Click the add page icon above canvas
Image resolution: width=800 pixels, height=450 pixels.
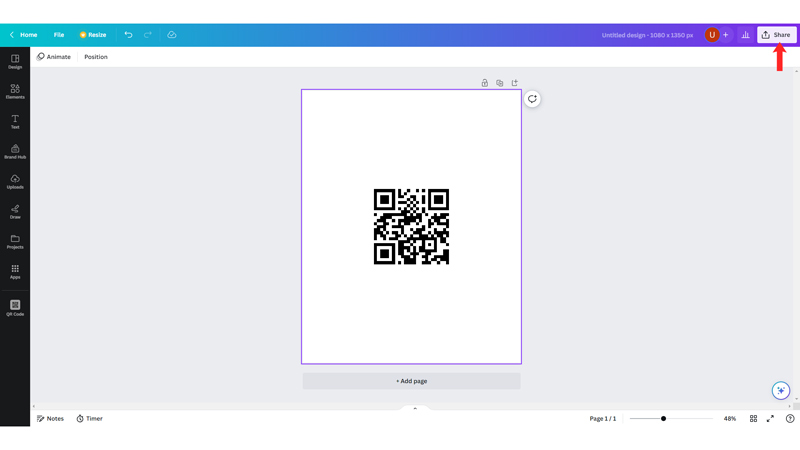pos(514,83)
